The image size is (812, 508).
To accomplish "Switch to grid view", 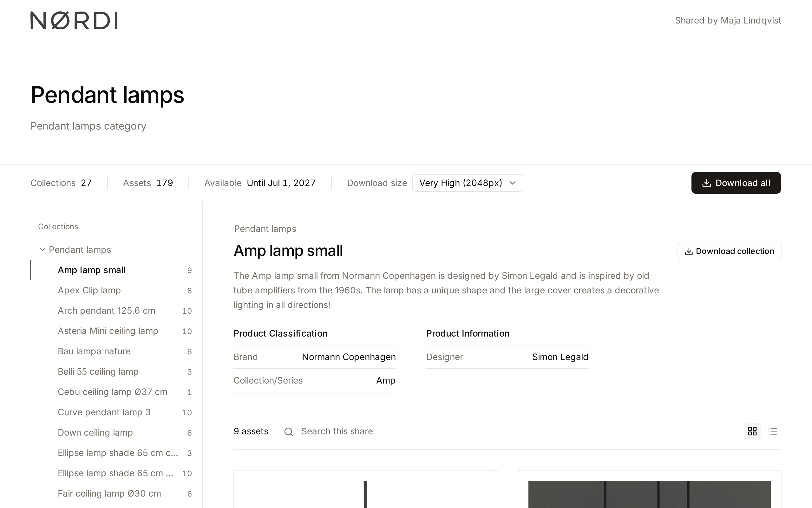I will 752,431.
